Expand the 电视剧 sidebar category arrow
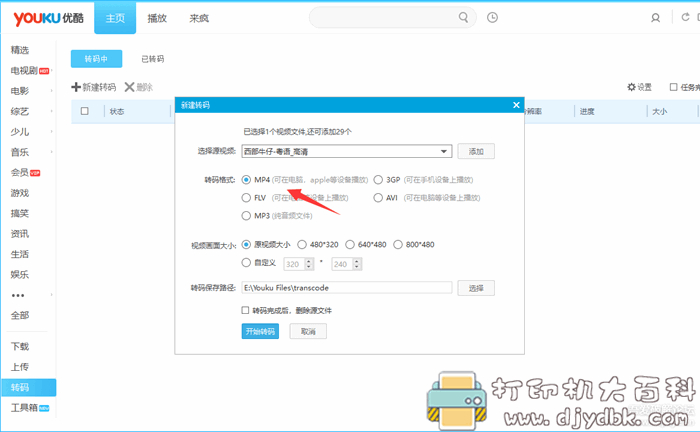 pyautogui.click(x=52, y=71)
